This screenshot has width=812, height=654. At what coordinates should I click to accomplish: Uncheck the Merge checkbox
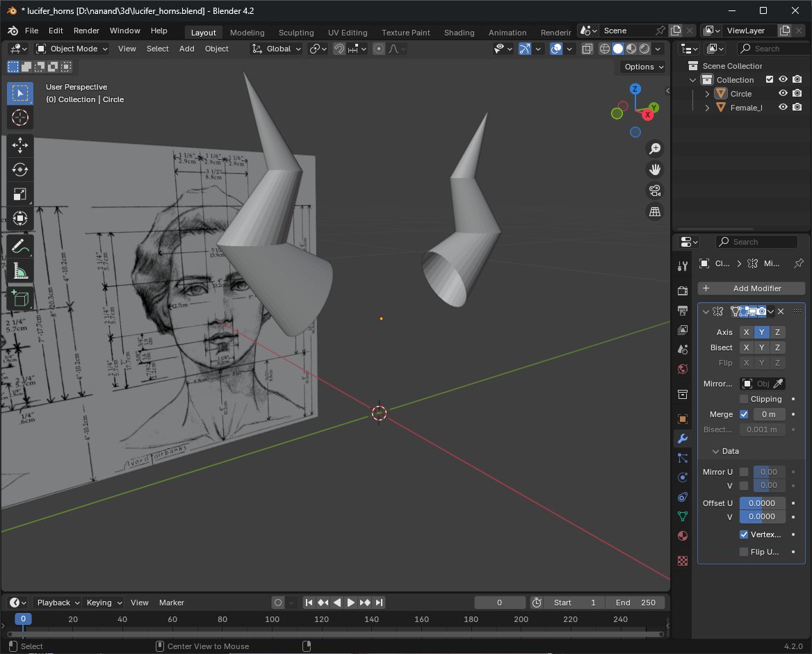(x=744, y=414)
